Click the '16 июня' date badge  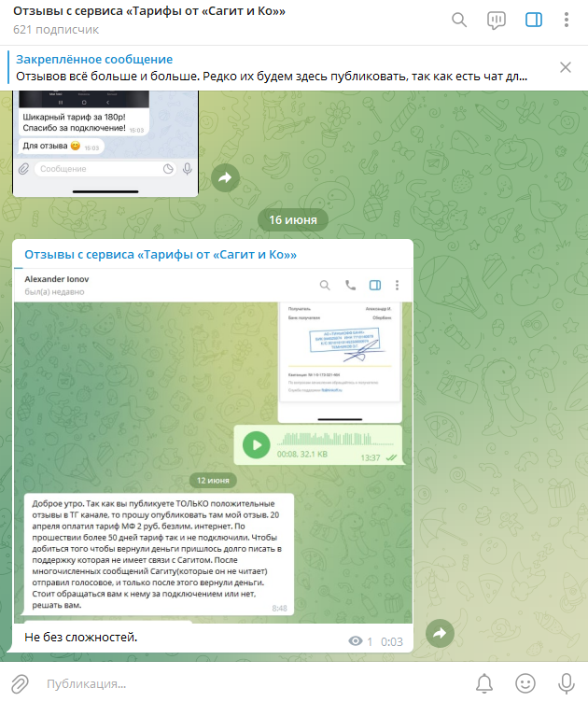pos(293,219)
